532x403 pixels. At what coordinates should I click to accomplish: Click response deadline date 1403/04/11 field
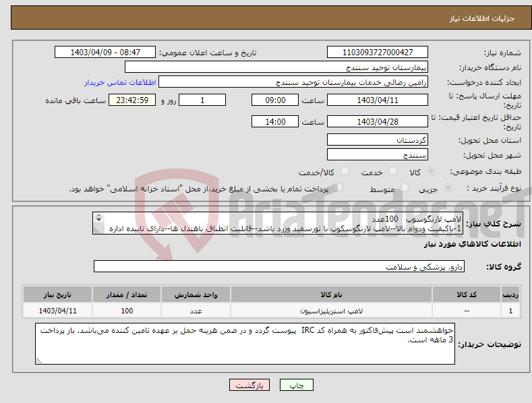coord(378,100)
